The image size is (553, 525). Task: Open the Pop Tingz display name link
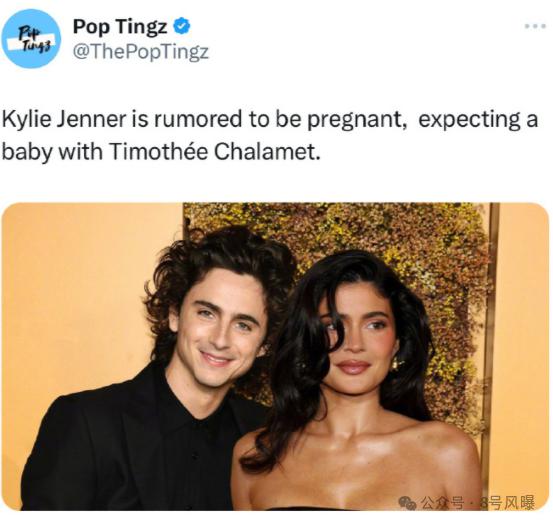[x=120, y=26]
